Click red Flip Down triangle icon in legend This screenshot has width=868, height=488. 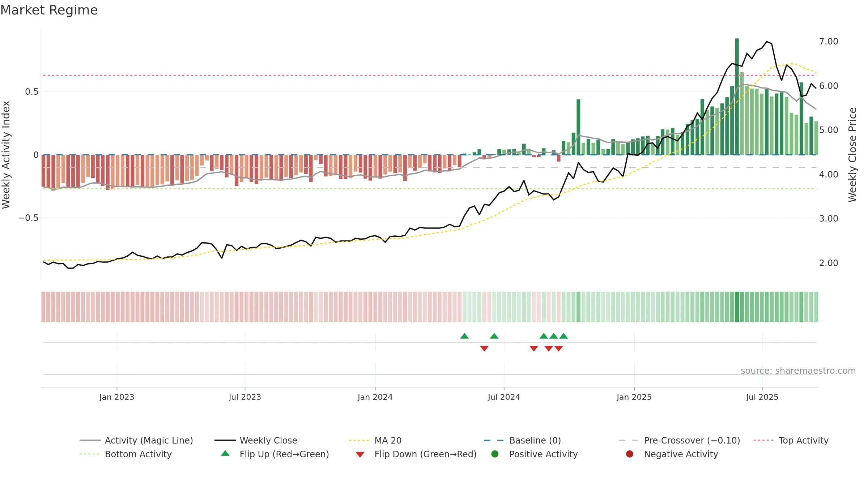click(360, 455)
